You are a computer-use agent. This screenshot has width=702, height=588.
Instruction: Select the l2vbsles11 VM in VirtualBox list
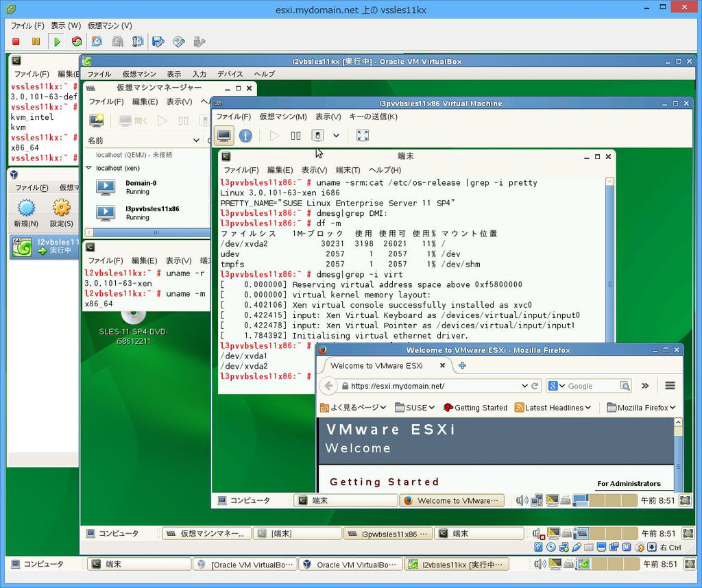coord(44,247)
